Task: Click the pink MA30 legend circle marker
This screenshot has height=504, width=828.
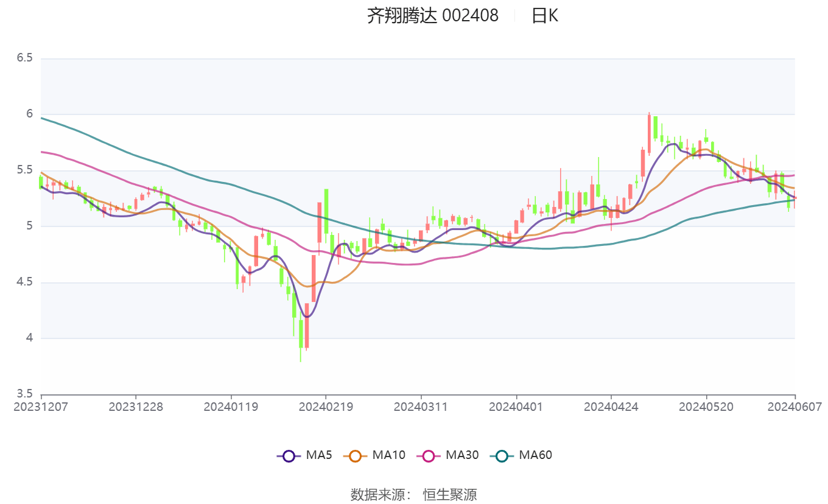Action: click(429, 455)
